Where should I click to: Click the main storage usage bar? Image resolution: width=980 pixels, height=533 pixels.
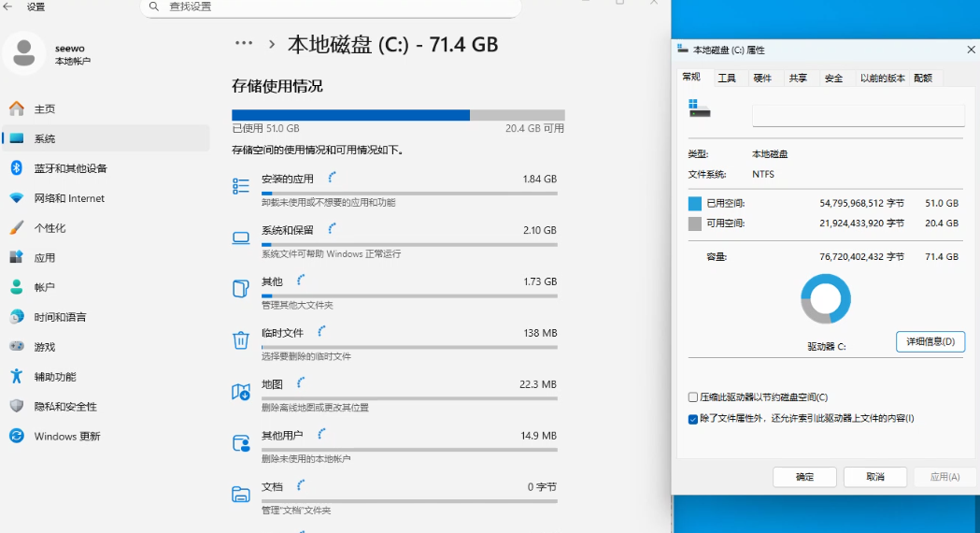click(x=398, y=115)
